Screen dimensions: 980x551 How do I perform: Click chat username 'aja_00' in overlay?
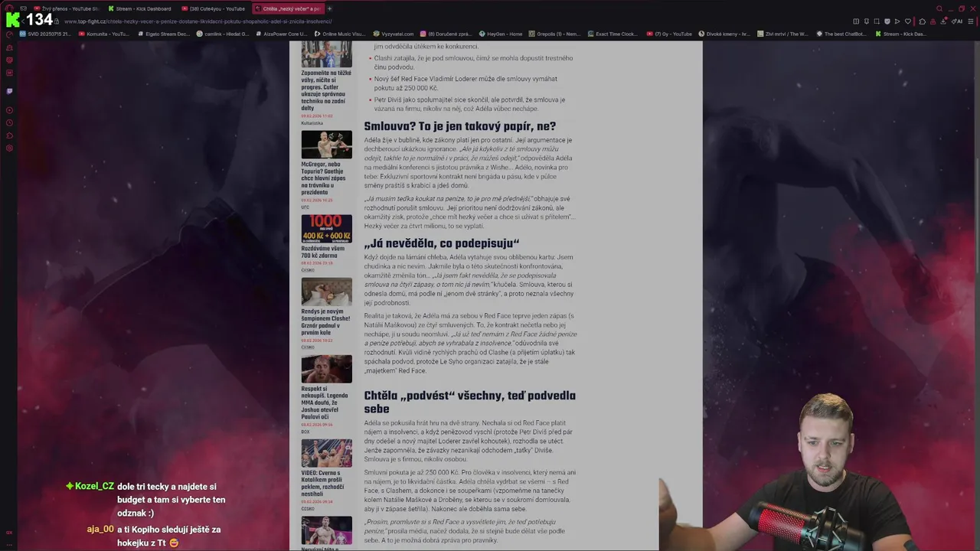coord(100,530)
